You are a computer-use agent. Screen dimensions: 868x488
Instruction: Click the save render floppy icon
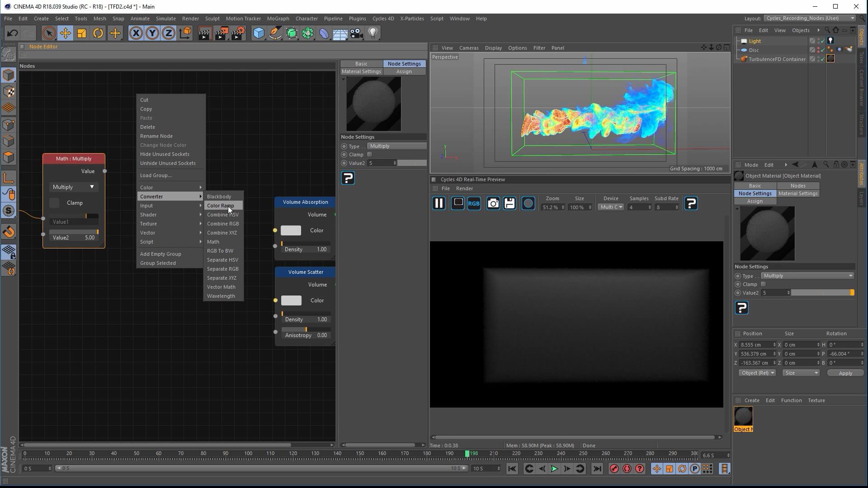[509, 203]
